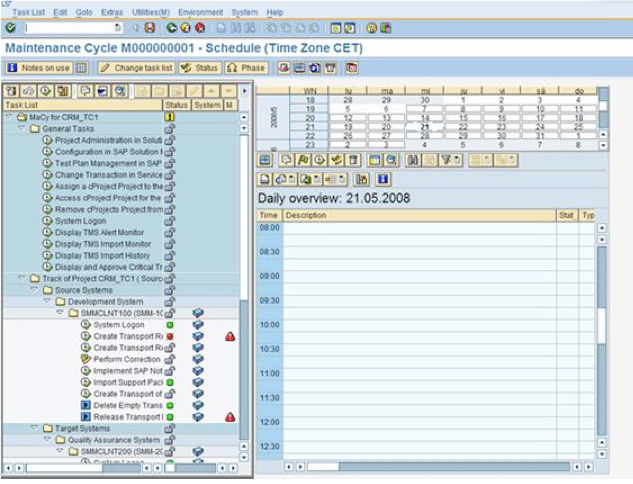
Task: Select Delete Empty Trans task
Action: tap(128, 405)
